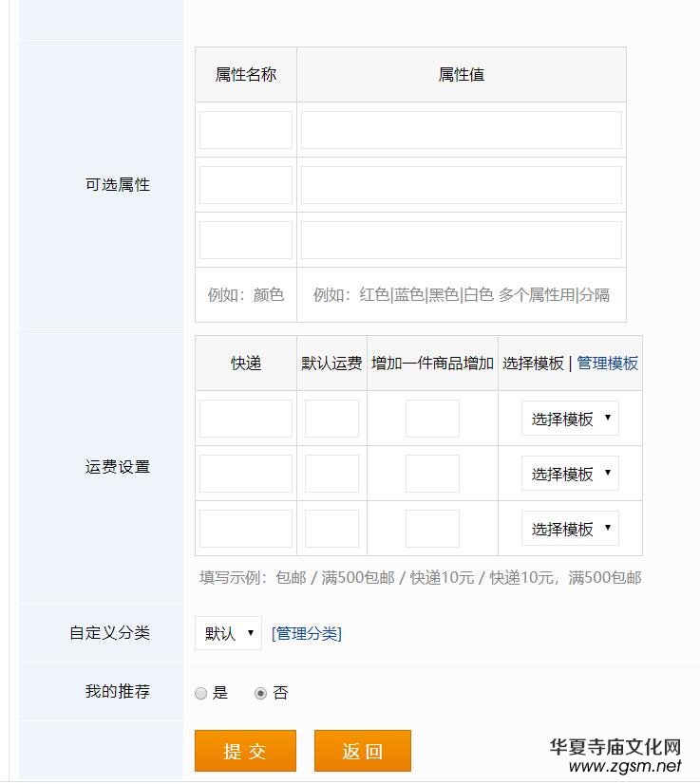Open third row 选择模板 dropdown

[x=570, y=529]
